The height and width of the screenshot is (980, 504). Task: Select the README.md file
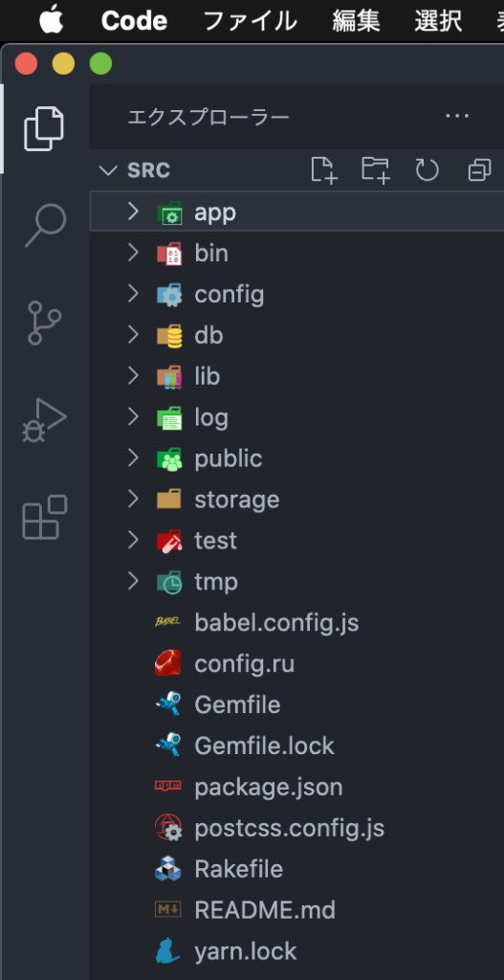pos(296,910)
